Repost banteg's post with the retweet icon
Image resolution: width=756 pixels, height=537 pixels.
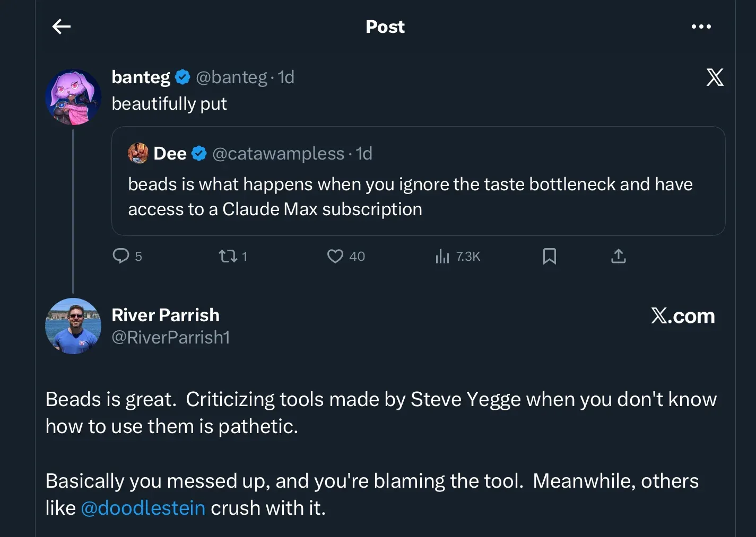point(228,257)
